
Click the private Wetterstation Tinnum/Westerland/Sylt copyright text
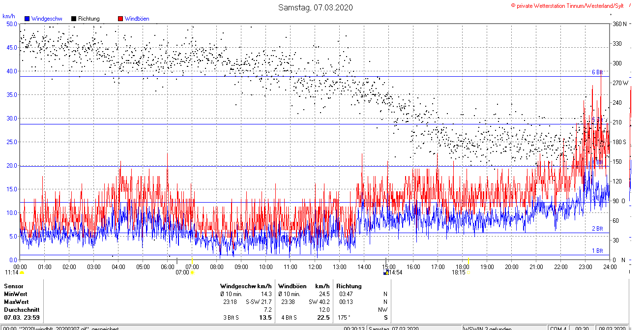coord(567,5)
